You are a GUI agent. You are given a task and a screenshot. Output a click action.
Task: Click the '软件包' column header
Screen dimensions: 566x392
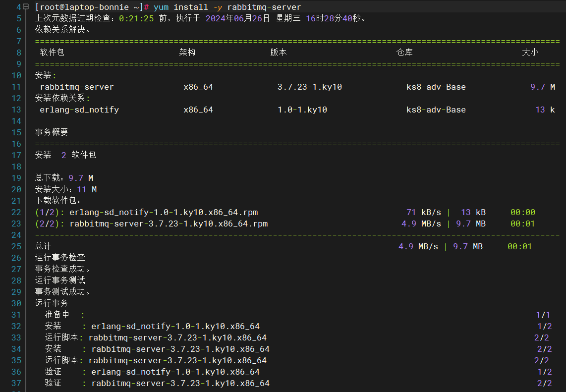tap(52, 53)
